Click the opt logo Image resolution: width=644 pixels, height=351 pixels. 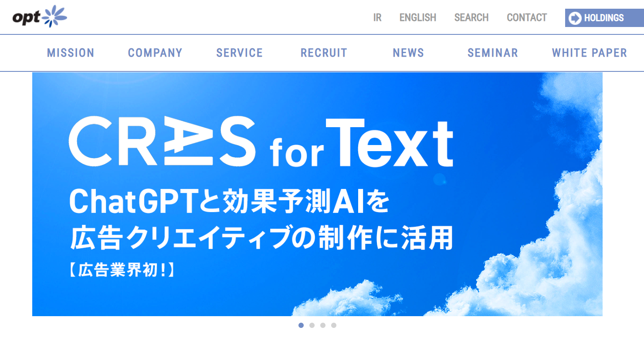[40, 17]
